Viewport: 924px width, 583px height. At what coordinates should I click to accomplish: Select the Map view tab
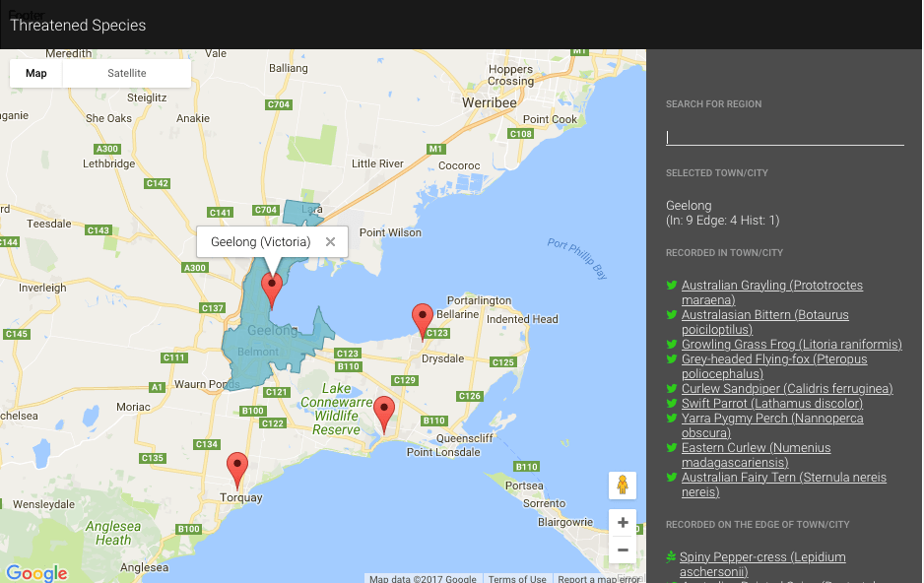[36, 74]
